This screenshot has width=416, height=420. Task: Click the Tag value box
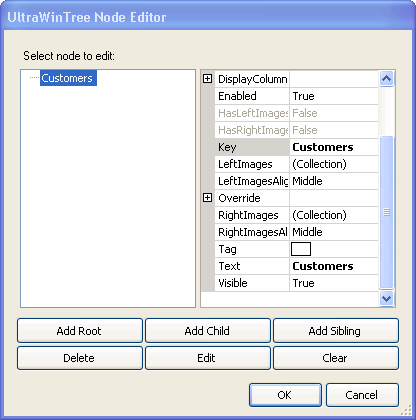coord(301,249)
